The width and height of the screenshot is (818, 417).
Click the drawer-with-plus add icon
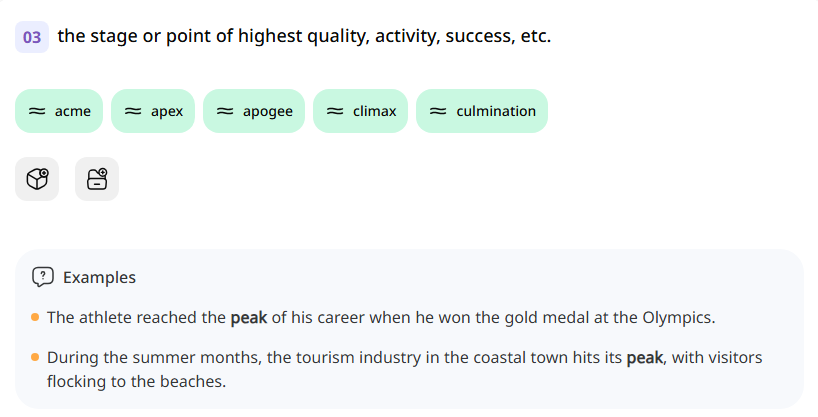coord(97,179)
